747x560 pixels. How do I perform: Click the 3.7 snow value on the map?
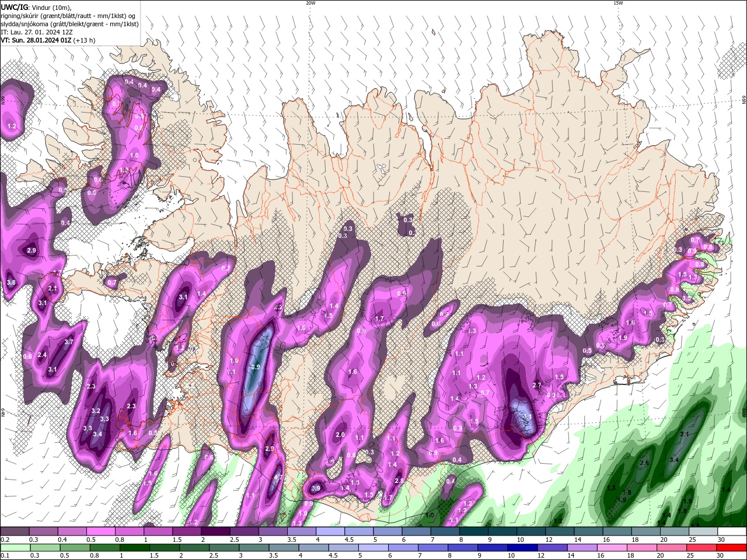click(68, 342)
